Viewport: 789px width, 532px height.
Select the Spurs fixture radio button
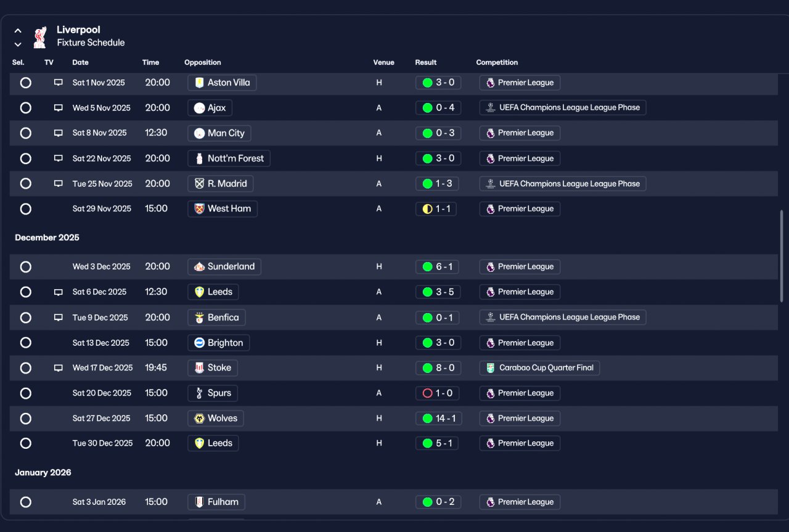tap(25, 393)
